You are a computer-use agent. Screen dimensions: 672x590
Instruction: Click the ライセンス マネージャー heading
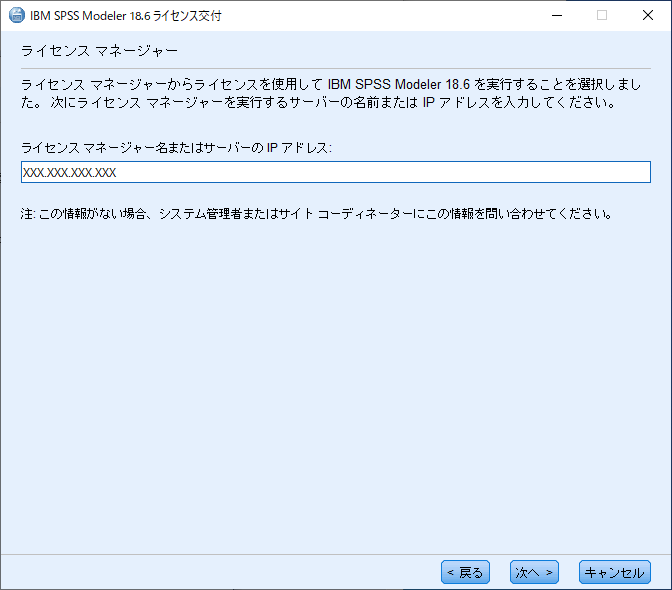tap(99, 51)
